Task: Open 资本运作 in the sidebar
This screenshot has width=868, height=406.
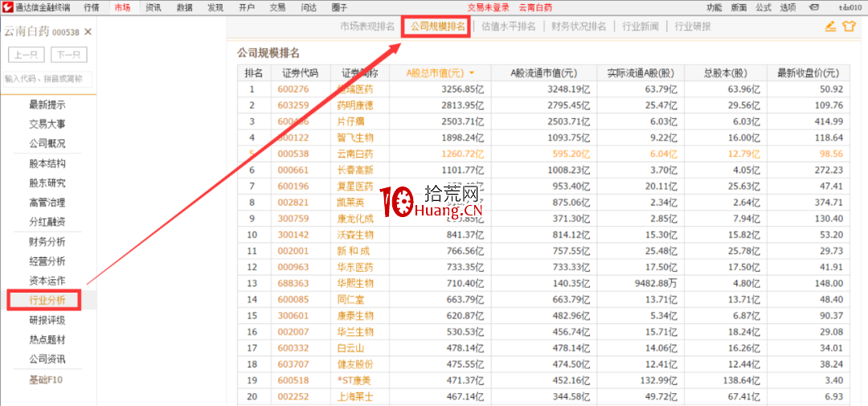Action: [47, 281]
